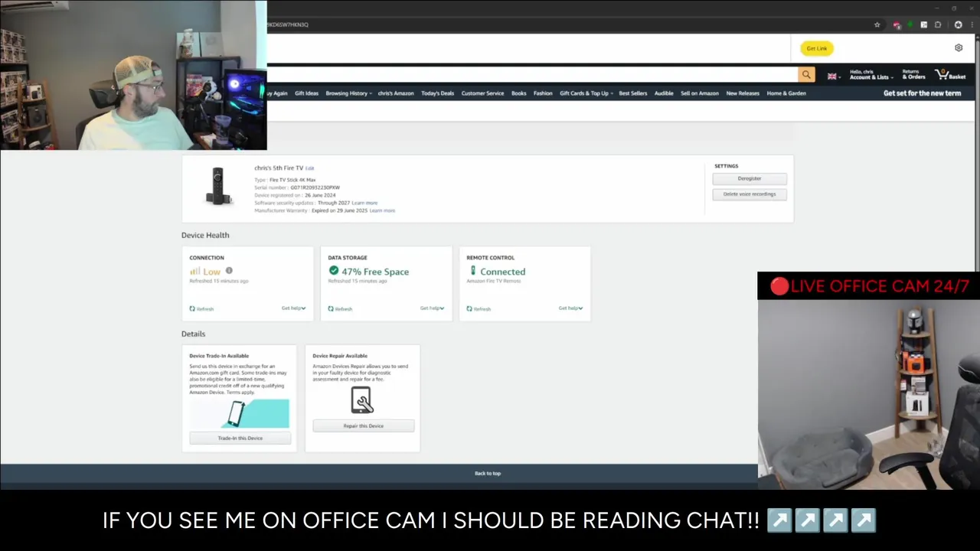Open Audible in nav bar
Image resolution: width=980 pixels, height=551 pixels.
664,93
